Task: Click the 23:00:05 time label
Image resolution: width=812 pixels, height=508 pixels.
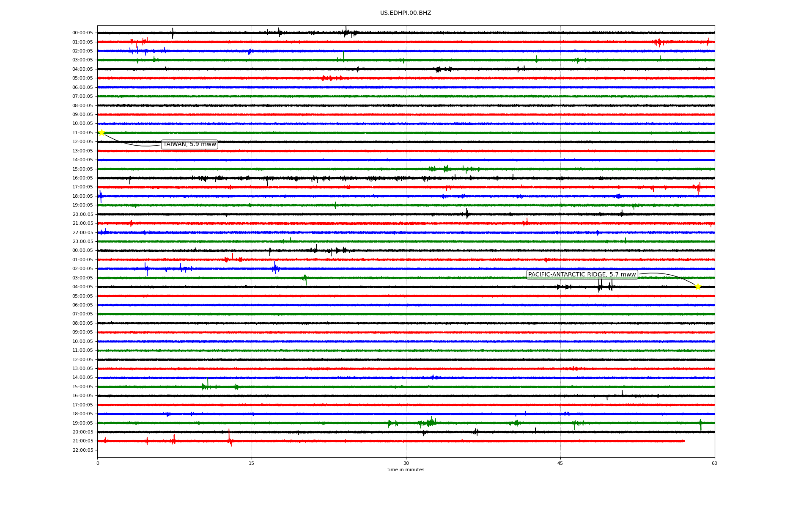Action: click(82, 241)
